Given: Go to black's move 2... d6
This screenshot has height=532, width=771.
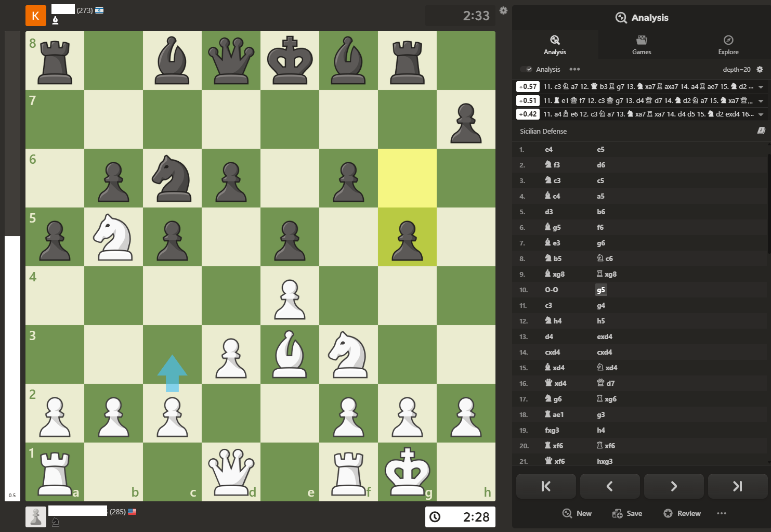Looking at the screenshot, I should (x=601, y=165).
